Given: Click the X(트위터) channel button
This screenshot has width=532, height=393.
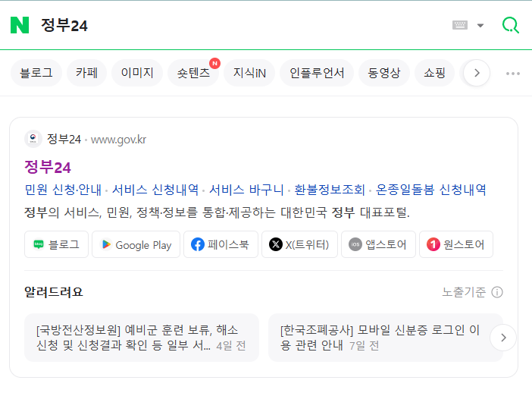Looking at the screenshot, I should 299,244.
